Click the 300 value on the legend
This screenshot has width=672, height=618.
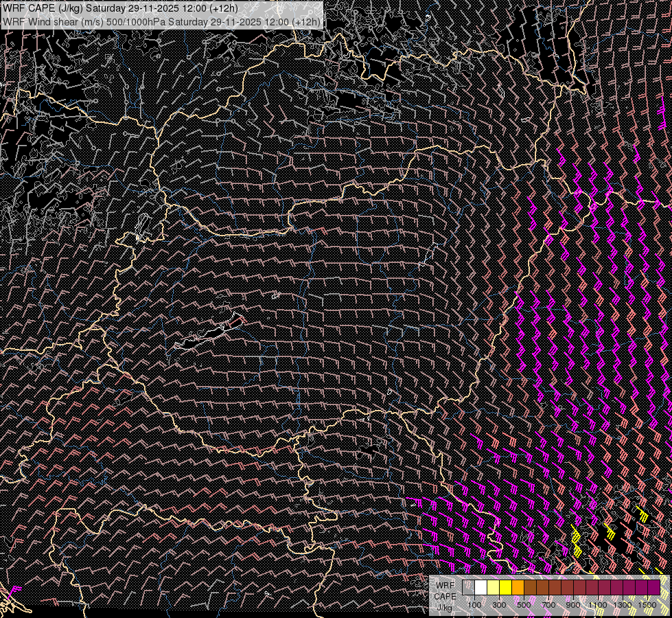tap(499, 605)
